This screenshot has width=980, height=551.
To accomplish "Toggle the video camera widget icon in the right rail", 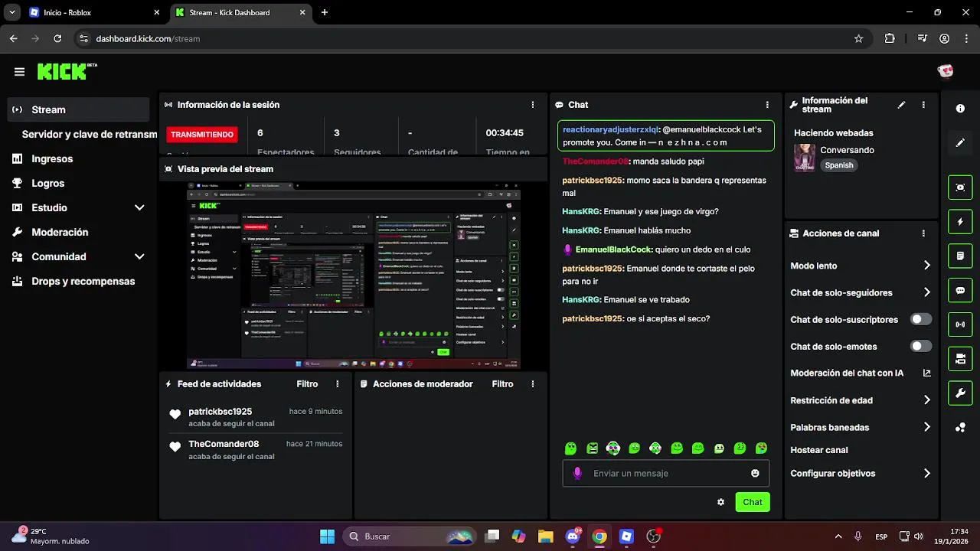I will (960, 358).
